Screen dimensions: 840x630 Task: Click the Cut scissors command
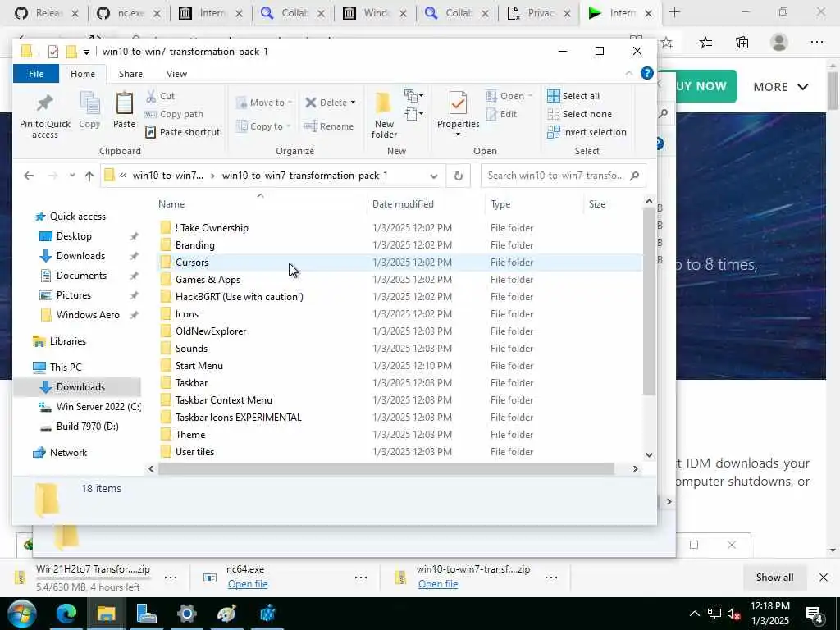pyautogui.click(x=161, y=96)
